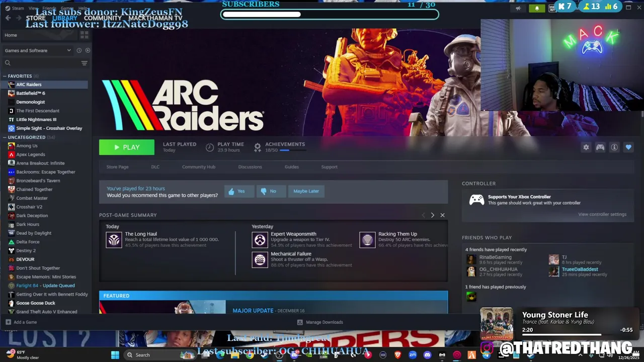The height and width of the screenshot is (362, 644).
Task: Open controller layout icon beside the gear
Action: 600,147
